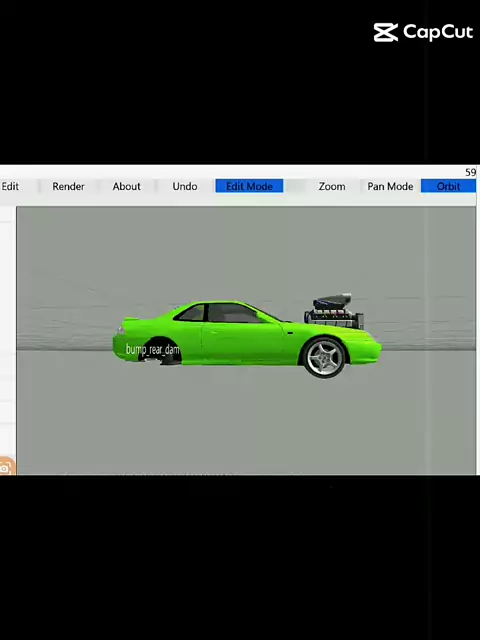Click the Undo button
480x640 pixels.
[185, 186]
